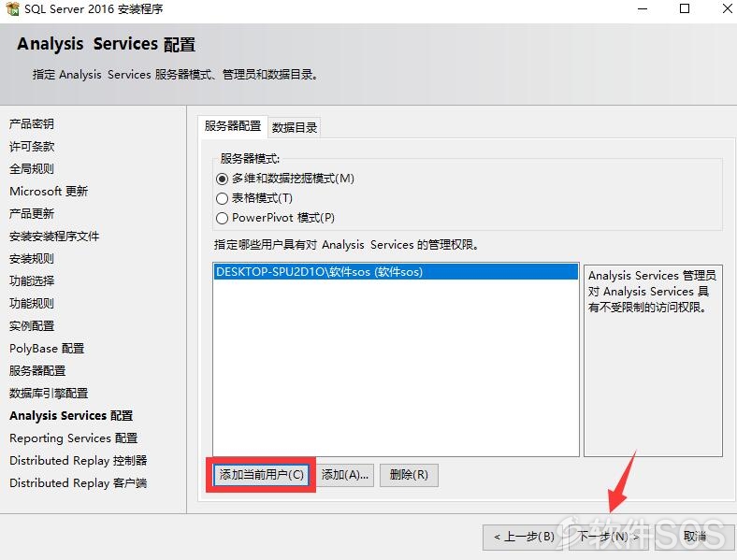Click the SQL Server setup title bar icon
The width and height of the screenshot is (737, 560).
click(13, 8)
